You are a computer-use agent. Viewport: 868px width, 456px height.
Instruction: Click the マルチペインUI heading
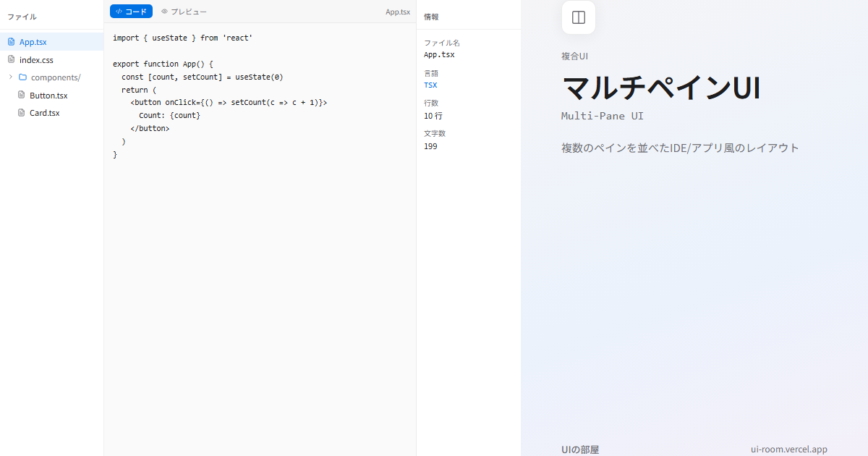pos(661,88)
